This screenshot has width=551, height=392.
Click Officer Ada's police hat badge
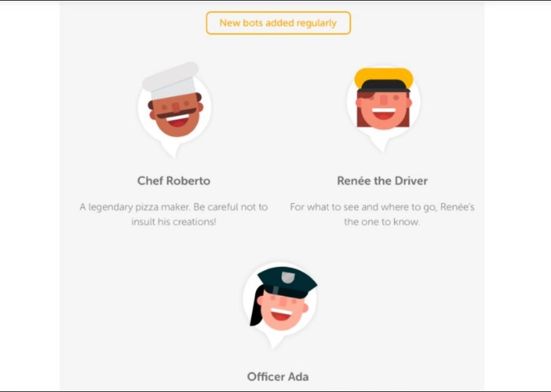point(288,277)
